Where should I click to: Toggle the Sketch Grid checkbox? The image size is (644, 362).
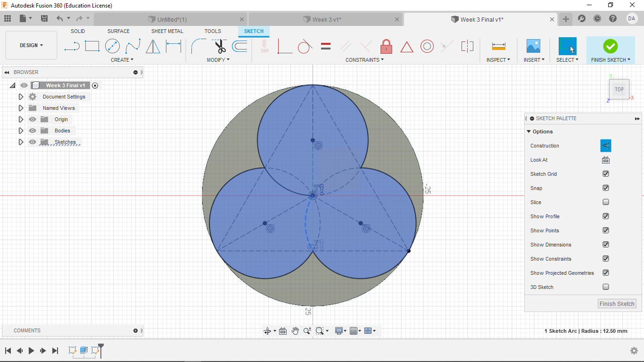[x=606, y=174]
